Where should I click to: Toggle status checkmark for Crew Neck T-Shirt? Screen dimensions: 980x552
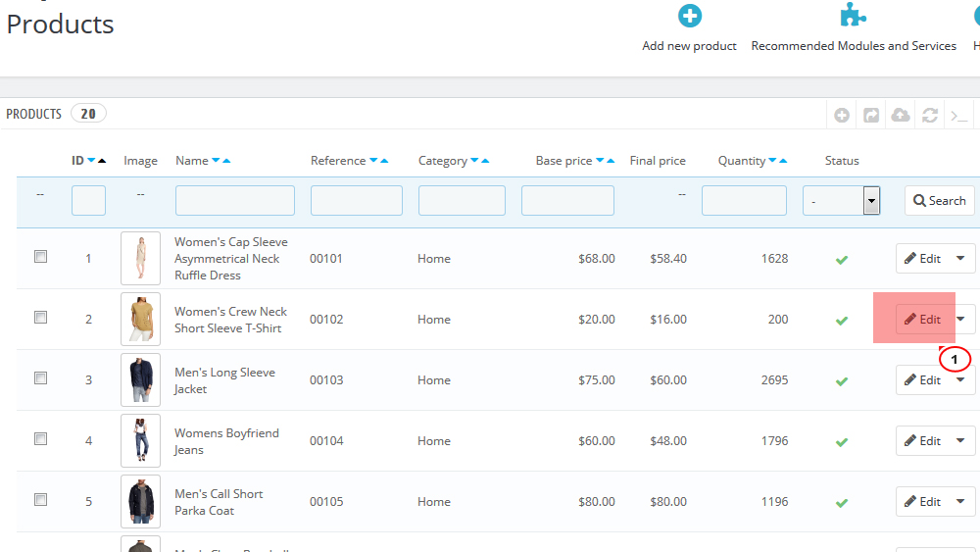pos(842,320)
